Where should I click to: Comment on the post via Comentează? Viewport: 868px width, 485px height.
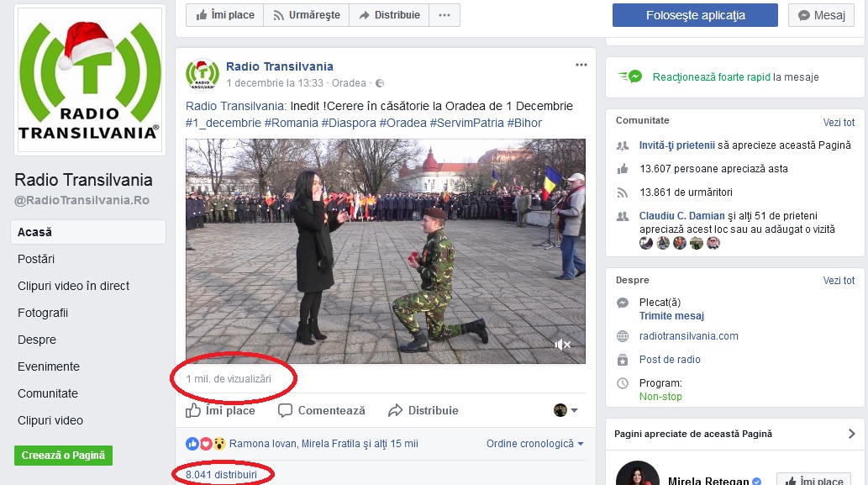(x=321, y=410)
